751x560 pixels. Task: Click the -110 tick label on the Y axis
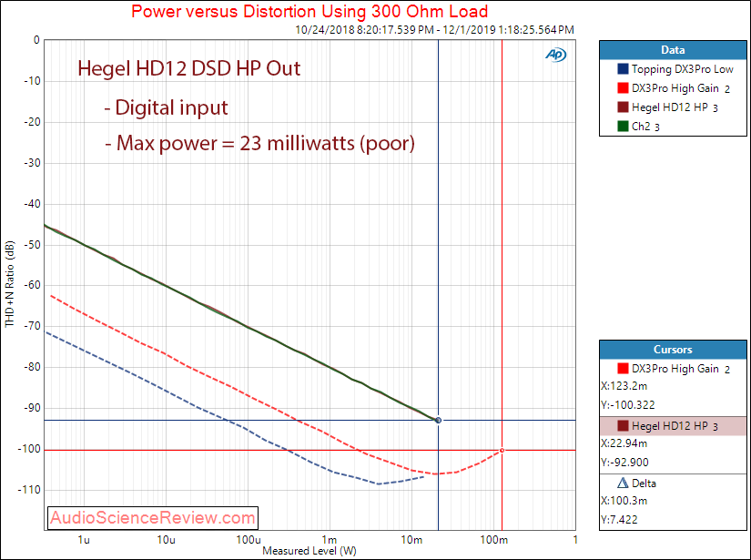[x=29, y=490]
